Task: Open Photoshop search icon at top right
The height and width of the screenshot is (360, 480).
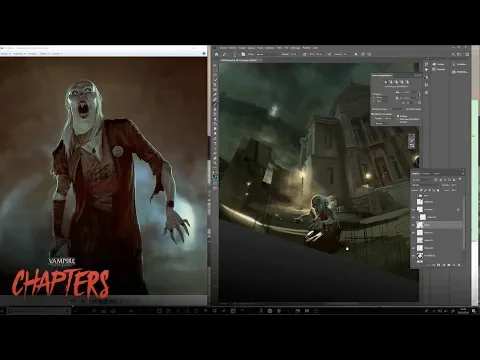Action: click(453, 54)
